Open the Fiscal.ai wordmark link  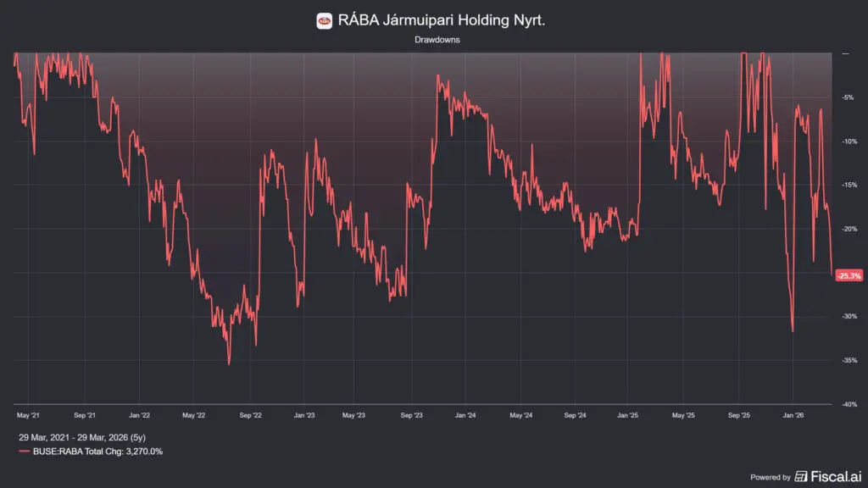point(836,476)
